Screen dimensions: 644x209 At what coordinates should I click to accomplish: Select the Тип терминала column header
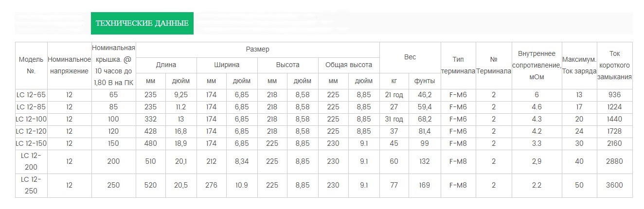click(458, 65)
